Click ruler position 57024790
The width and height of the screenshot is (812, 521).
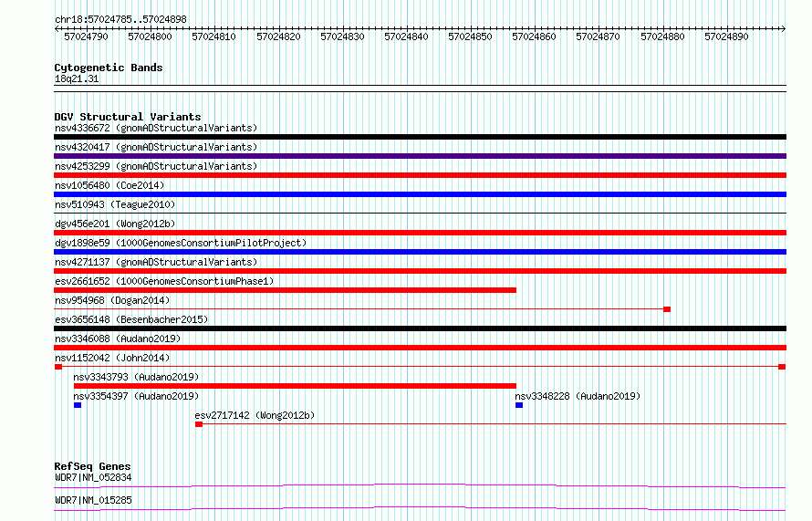click(x=86, y=36)
